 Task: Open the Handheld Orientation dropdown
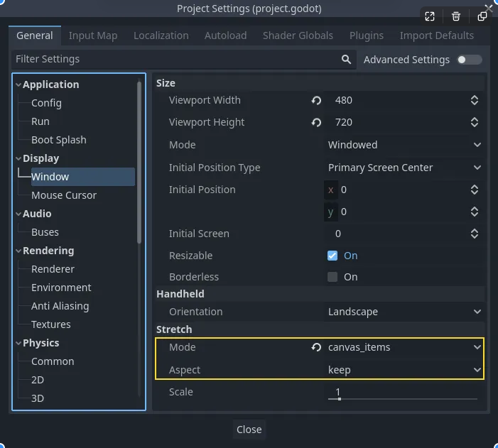[x=404, y=312]
